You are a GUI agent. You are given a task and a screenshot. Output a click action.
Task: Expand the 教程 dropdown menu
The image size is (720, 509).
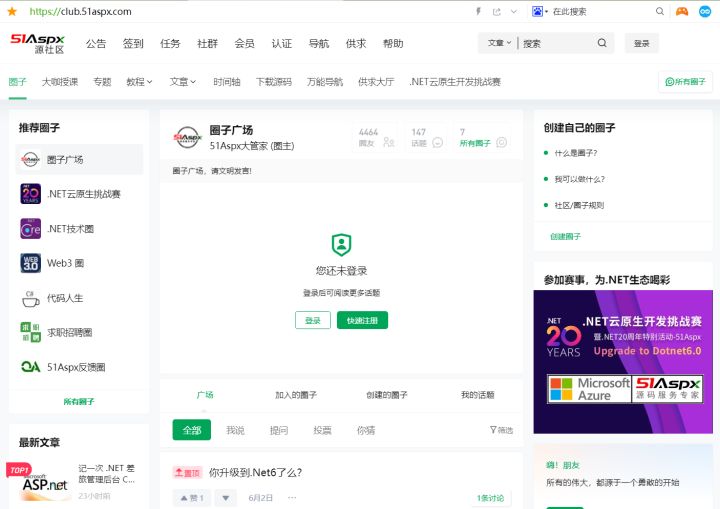click(x=139, y=82)
